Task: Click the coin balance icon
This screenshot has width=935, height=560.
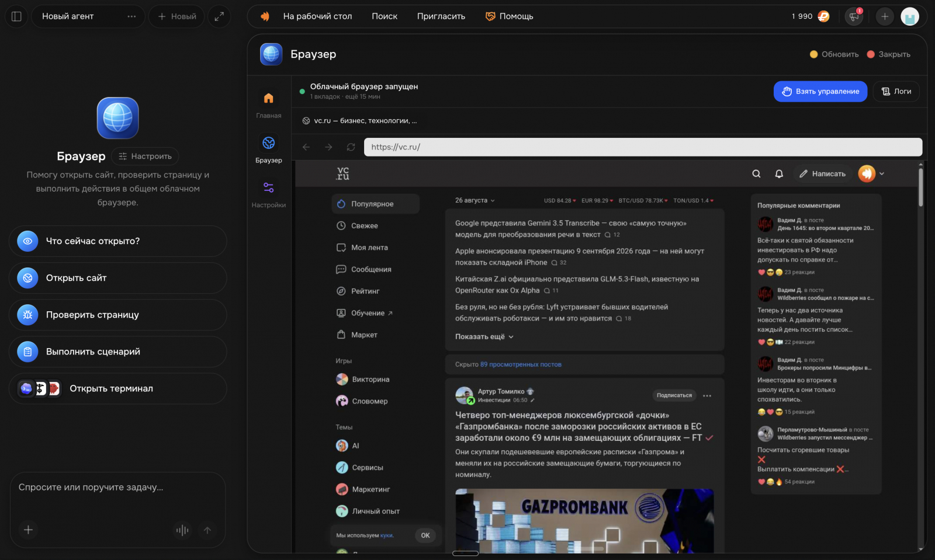Action: click(x=823, y=16)
